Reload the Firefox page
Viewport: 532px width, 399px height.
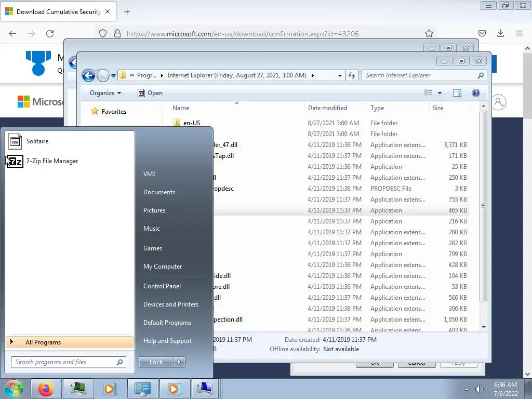click(50, 34)
